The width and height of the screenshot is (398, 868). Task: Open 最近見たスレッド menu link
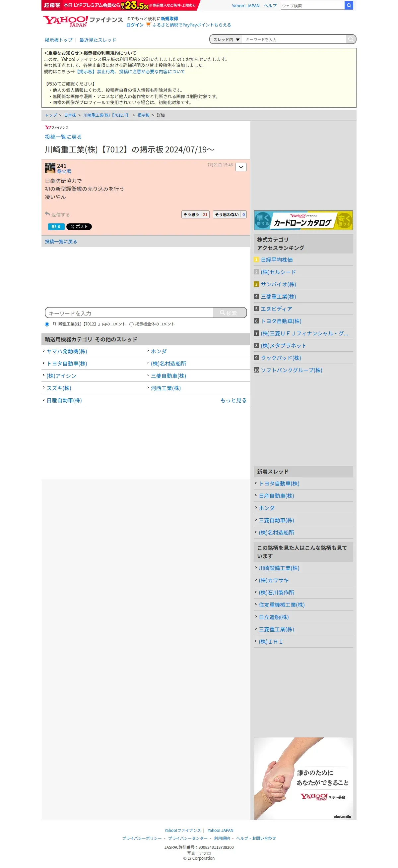pyautogui.click(x=98, y=40)
